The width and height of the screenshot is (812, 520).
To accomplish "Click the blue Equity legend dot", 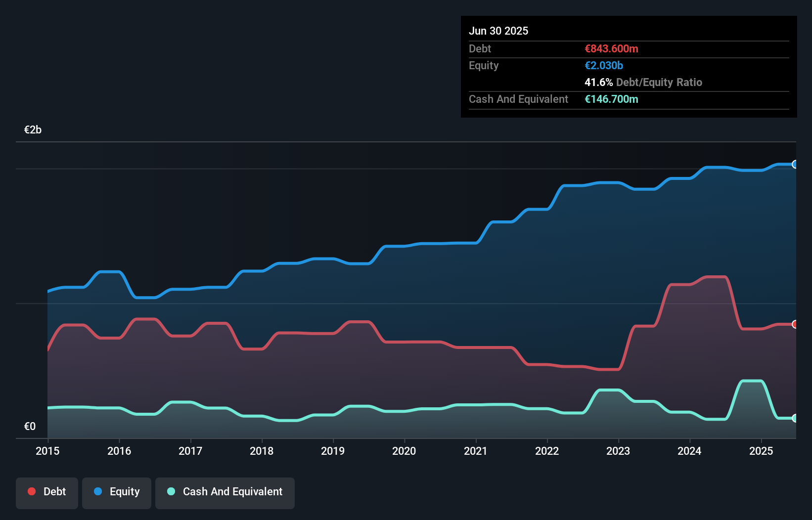I will [97, 491].
